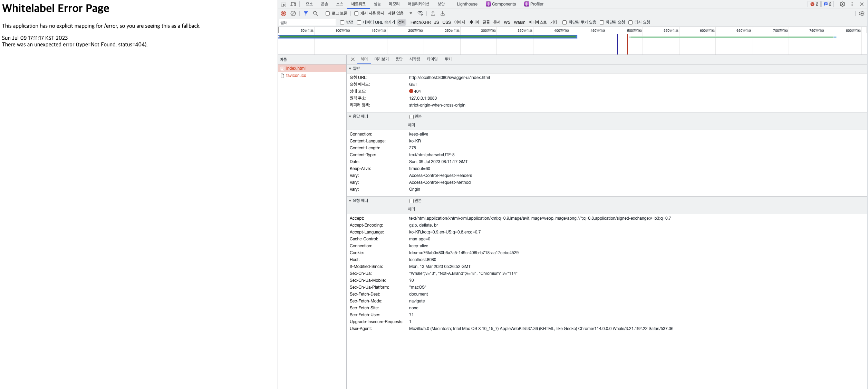The image size is (868, 389).
Task: Enable the 캐시 사용 중지 checkbox
Action: pos(356,13)
